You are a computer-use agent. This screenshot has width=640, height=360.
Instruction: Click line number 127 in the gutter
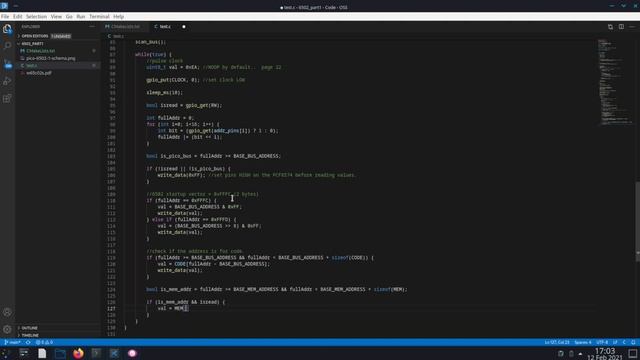pos(112,309)
